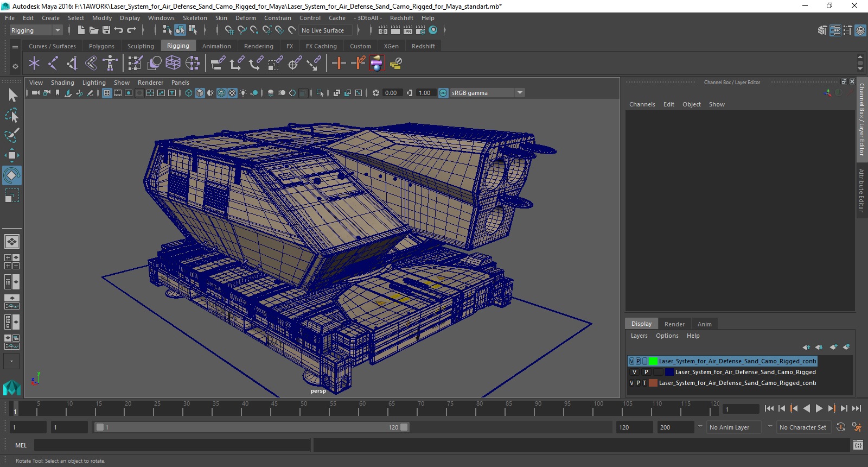Viewport: 868px width, 467px height.
Task: Open the Render View window icon
Action: 383,30
